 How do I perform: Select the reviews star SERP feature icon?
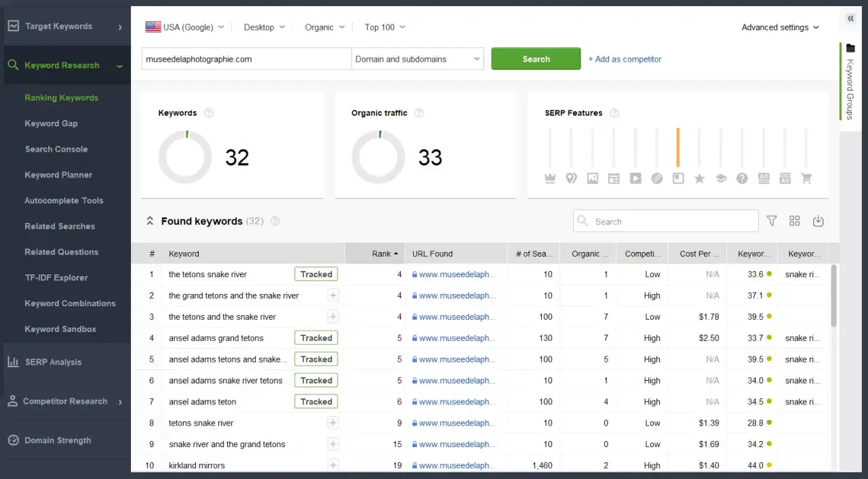pos(699,178)
